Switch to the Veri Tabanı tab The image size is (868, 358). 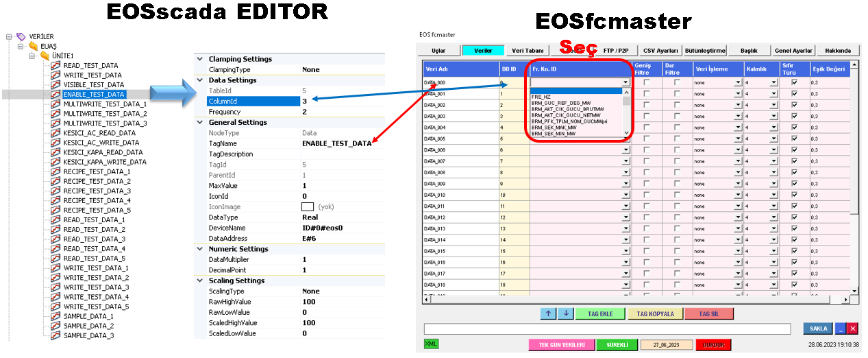click(527, 51)
